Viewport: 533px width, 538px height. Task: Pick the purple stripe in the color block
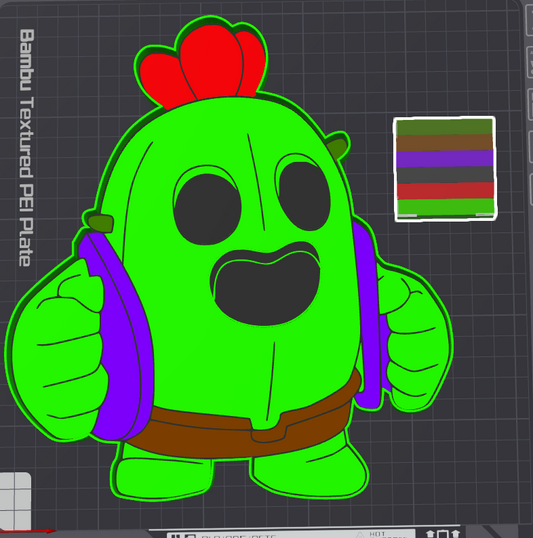(445, 159)
